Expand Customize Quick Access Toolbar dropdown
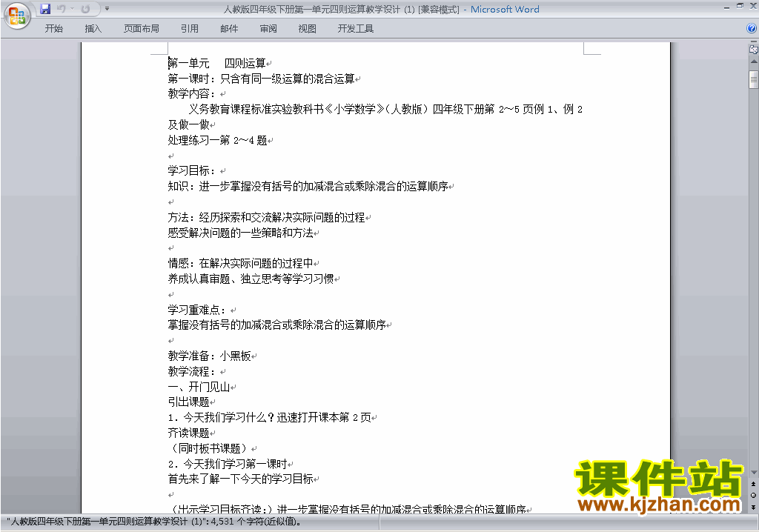 (x=107, y=9)
